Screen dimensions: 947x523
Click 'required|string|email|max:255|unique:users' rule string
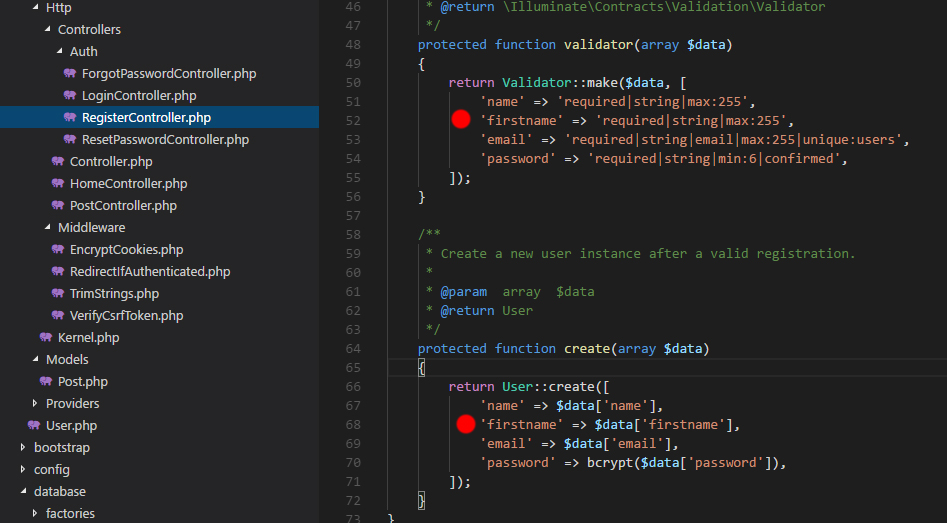(733, 140)
